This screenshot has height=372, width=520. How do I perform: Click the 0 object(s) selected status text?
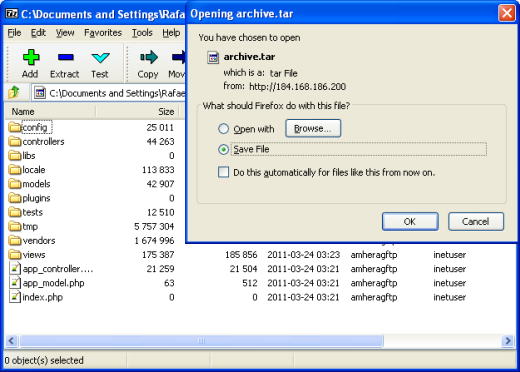click(44, 360)
